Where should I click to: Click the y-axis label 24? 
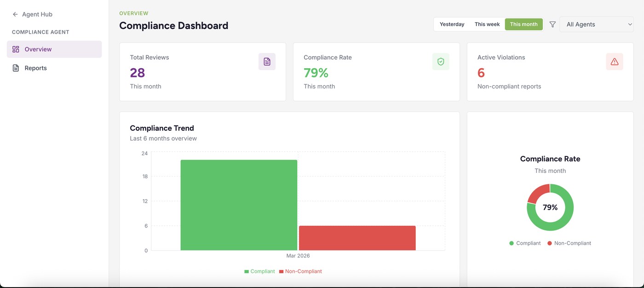[x=144, y=153]
